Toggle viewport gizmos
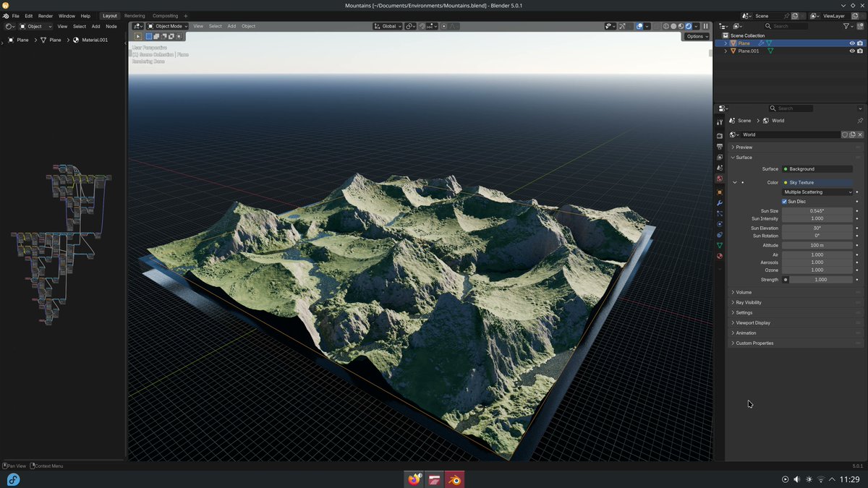868x488 pixels. point(622,26)
